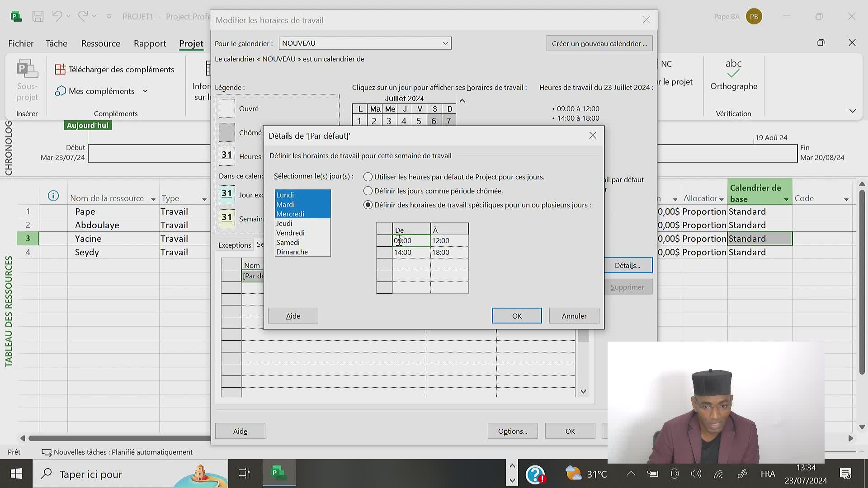
Task: Click the 12:00 end time cell
Action: (449, 241)
